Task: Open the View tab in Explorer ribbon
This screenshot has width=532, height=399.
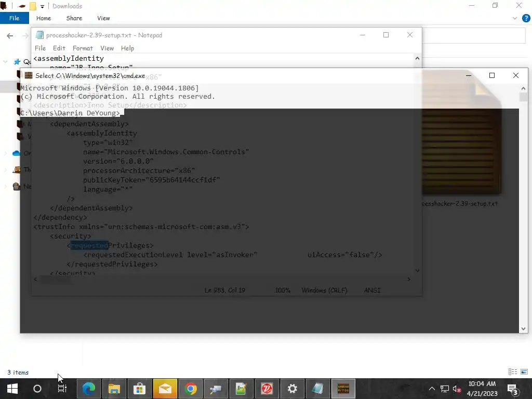Action: coord(103,18)
